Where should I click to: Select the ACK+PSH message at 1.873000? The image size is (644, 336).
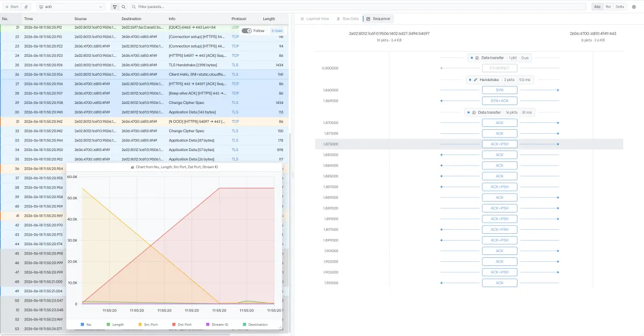click(500, 144)
